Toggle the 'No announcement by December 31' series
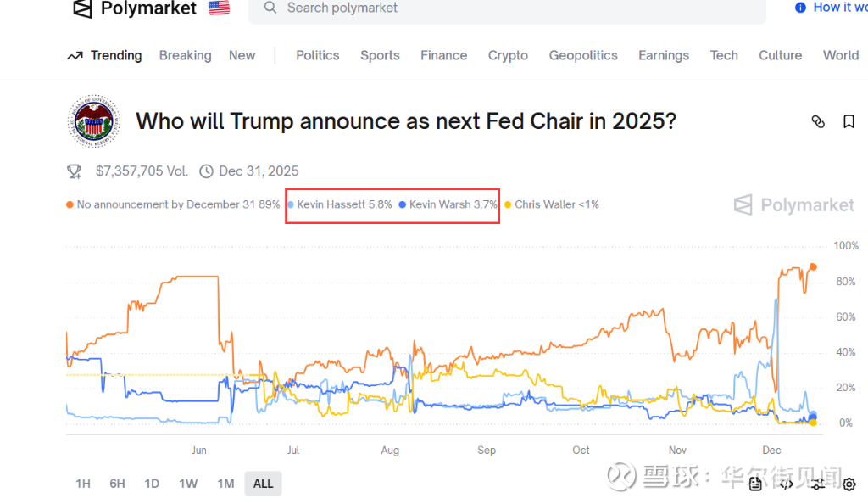Screen dimensions: 868x504 coord(173,204)
